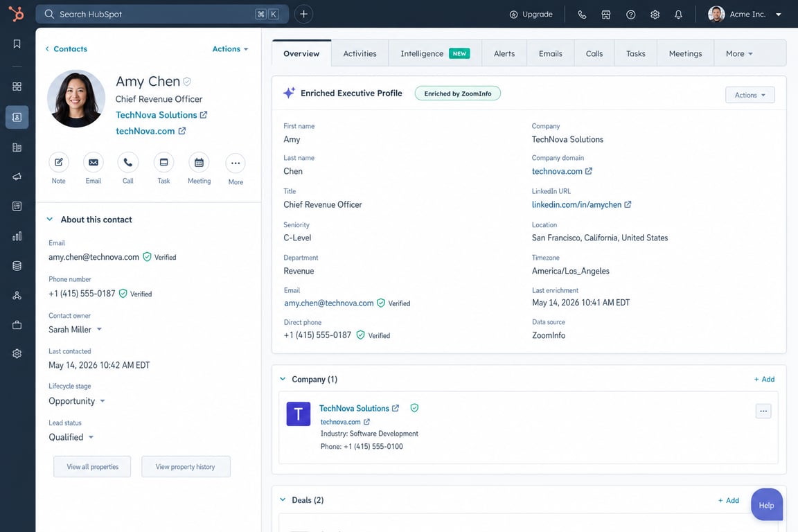Screen dimensions: 798x532
Task: Click amy.chen@technova.com in enriched profile
Action: [329, 303]
